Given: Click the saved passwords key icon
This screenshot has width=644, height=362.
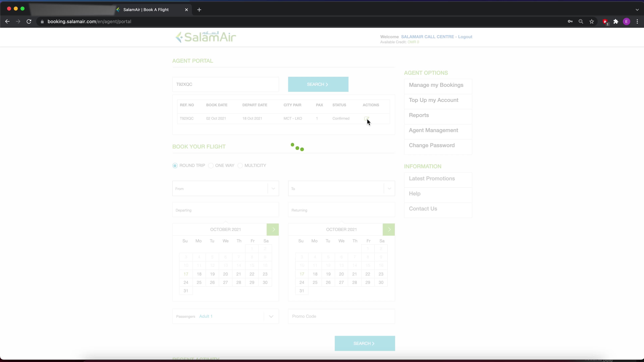Looking at the screenshot, I should tap(570, 21).
